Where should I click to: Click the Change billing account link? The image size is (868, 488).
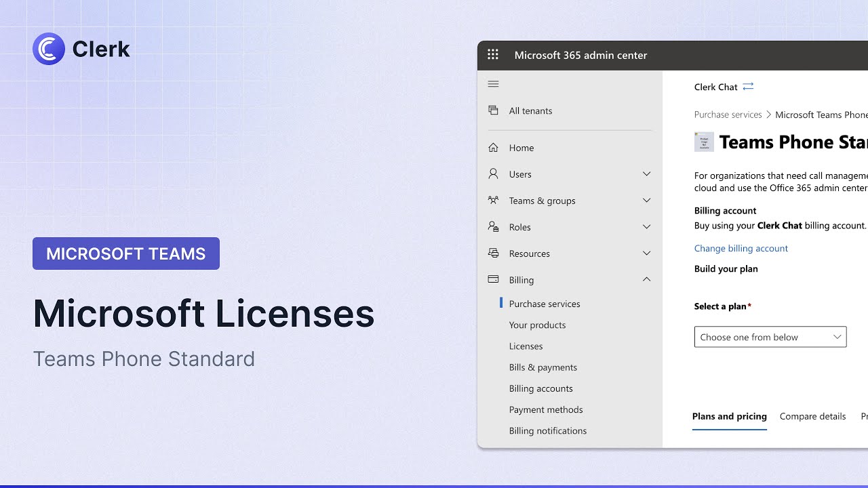tap(741, 248)
